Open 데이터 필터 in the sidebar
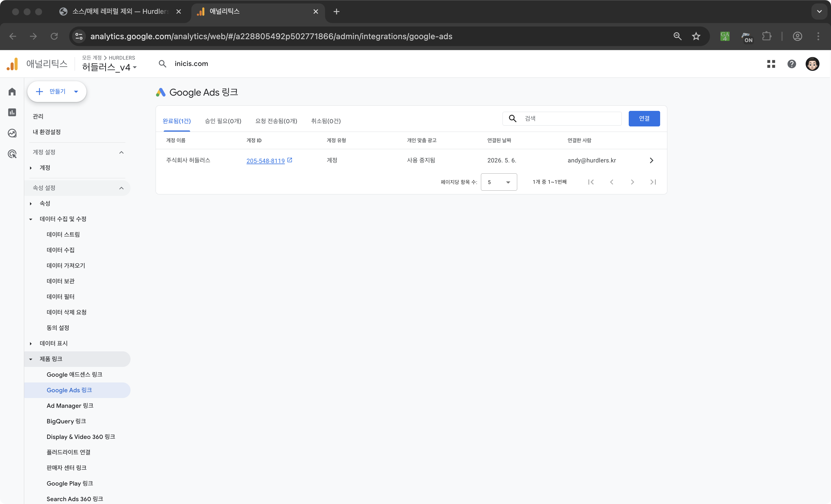831x504 pixels. (61, 296)
